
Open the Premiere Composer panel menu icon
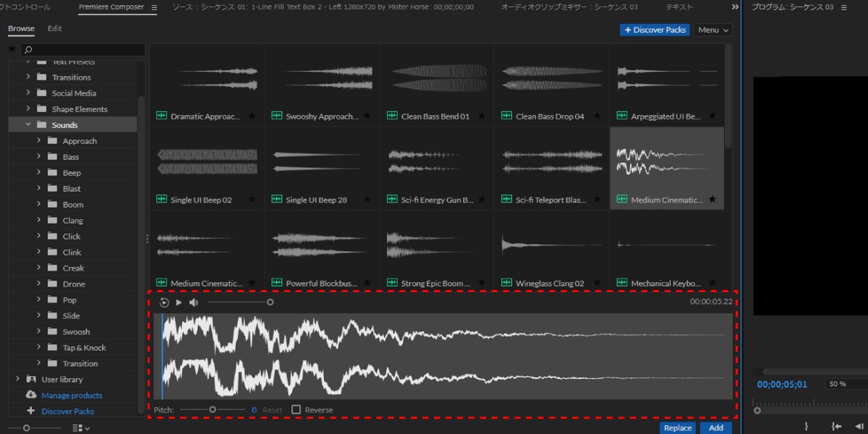coord(154,7)
